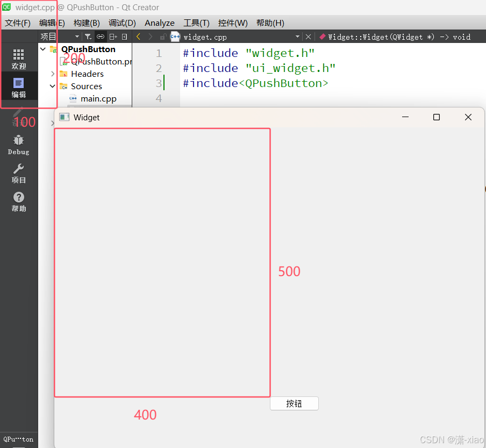Click the file lock icon in editor toolbar
The image size is (486, 448).
pyautogui.click(x=163, y=37)
